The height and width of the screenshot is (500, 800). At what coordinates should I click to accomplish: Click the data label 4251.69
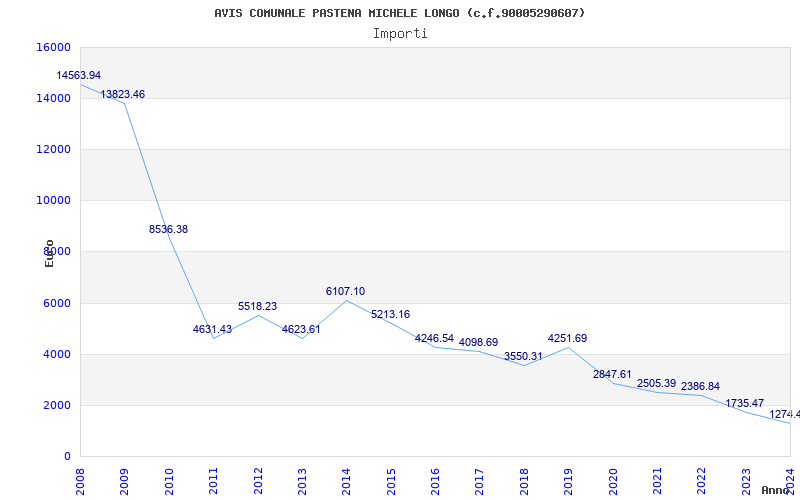pos(567,339)
